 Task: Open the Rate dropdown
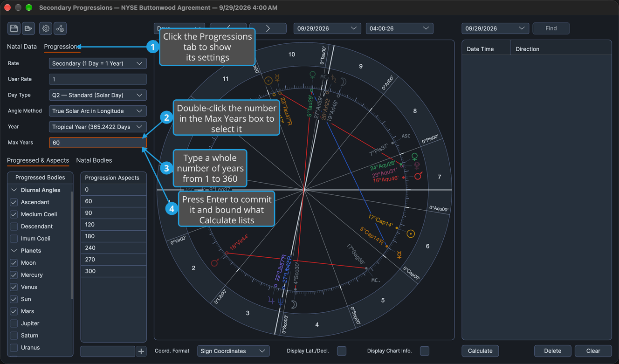(x=98, y=63)
